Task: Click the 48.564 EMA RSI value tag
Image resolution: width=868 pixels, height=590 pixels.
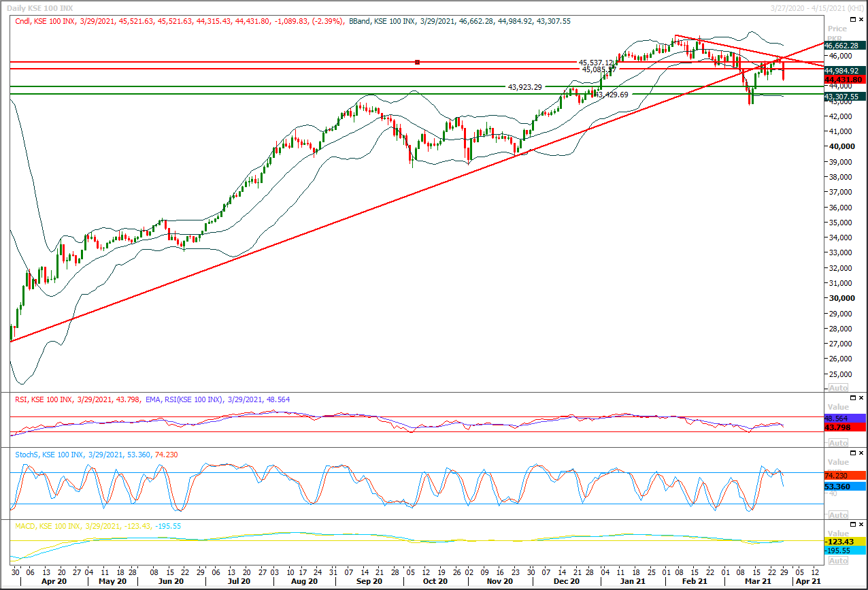Action: click(x=844, y=419)
